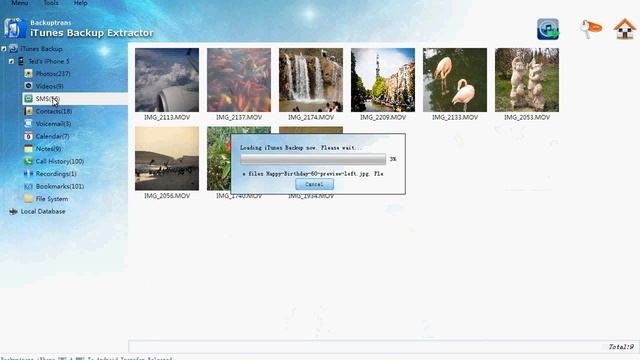Select Videos(9) in the tree
Screen dimensions: 640x360
point(49,86)
